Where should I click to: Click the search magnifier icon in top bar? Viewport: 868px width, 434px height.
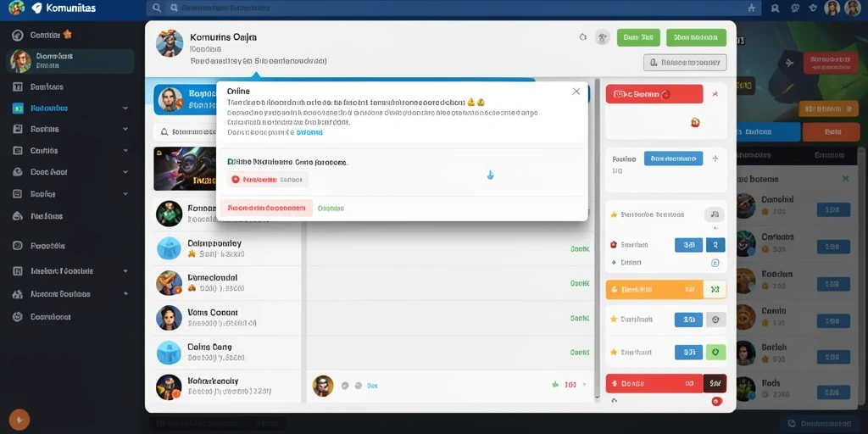point(157,8)
